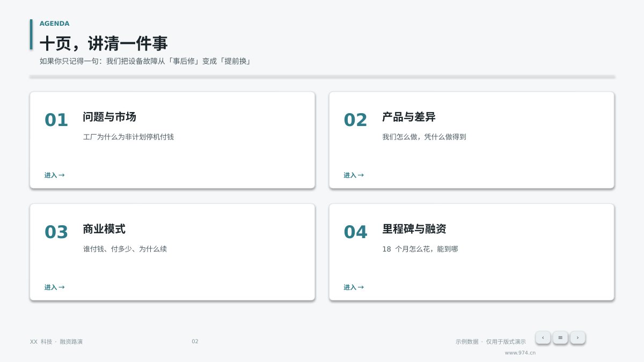Click the www.974.cn footer link

coord(520,353)
